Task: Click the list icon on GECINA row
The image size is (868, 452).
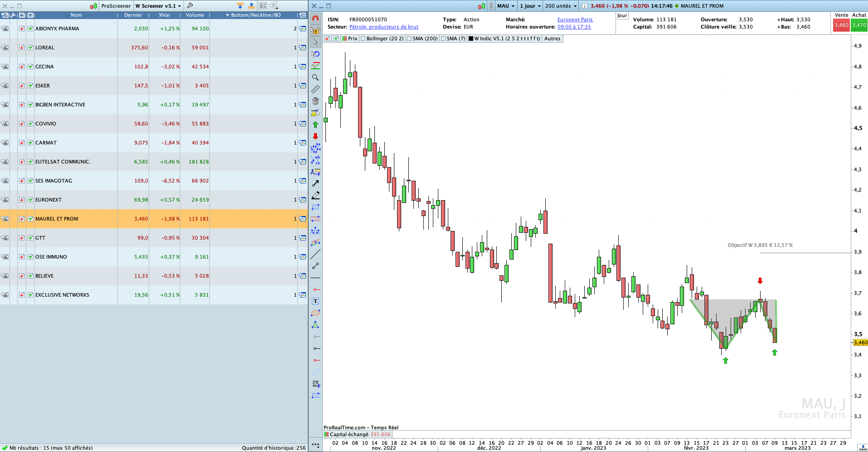Action: [x=5, y=67]
